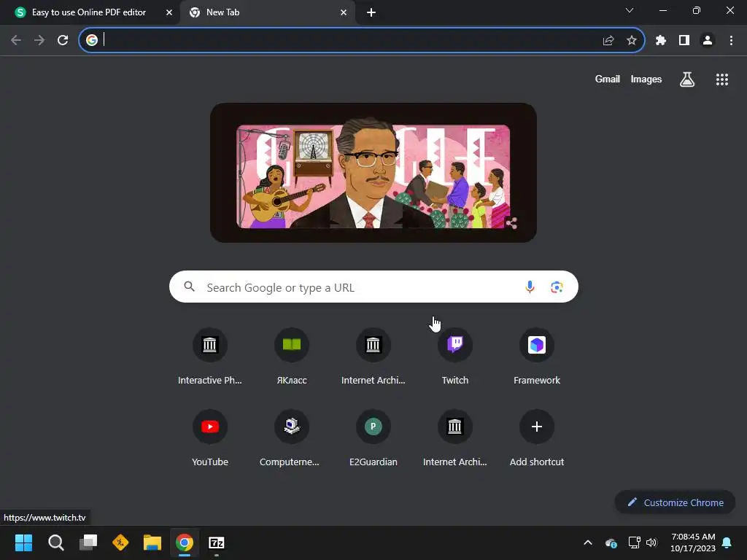Open the Gmail link
The width and height of the screenshot is (747, 560).
click(x=607, y=79)
